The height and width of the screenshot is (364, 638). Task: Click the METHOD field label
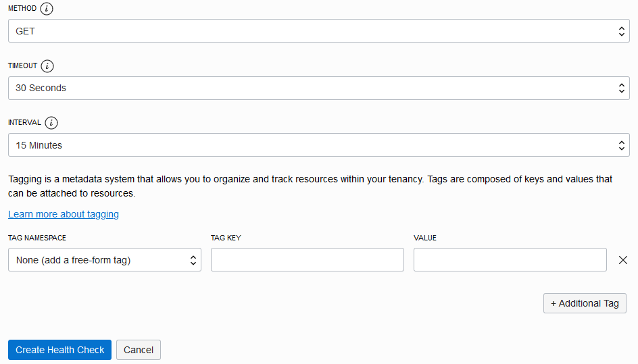point(22,9)
